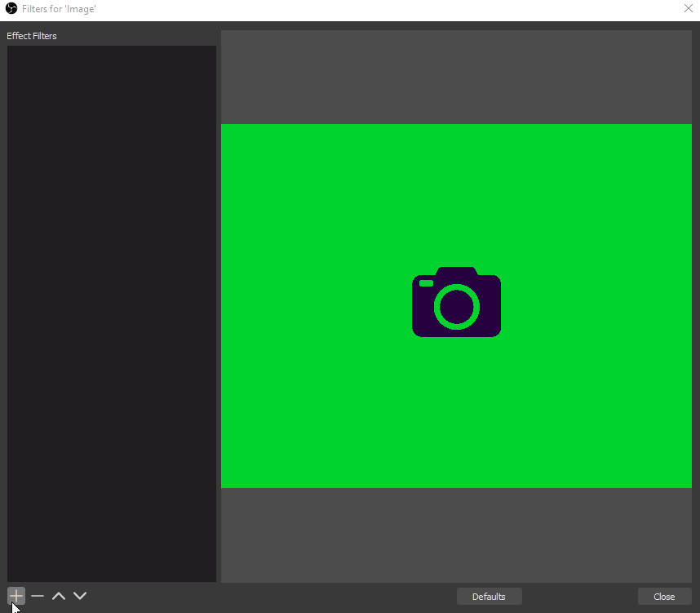Click the minus icon to remove a filter
The height and width of the screenshot is (613, 700).
tap(37, 596)
